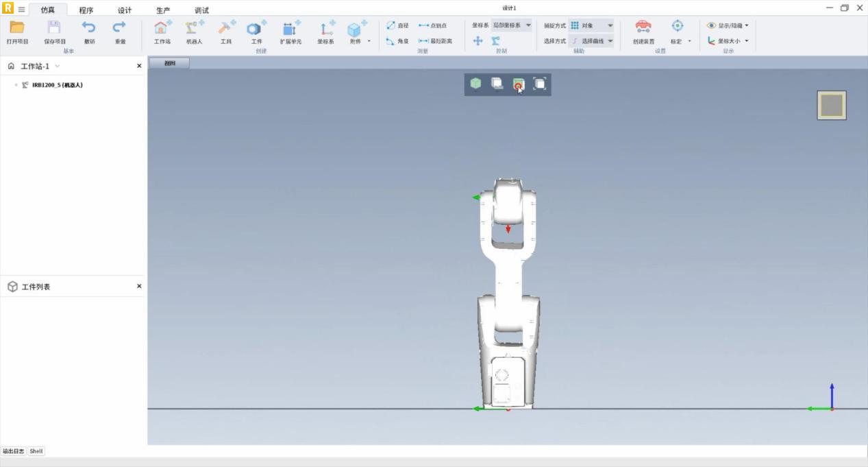Switch to the 程序 ribbon tab
The height and width of the screenshot is (467, 868).
tap(86, 10)
